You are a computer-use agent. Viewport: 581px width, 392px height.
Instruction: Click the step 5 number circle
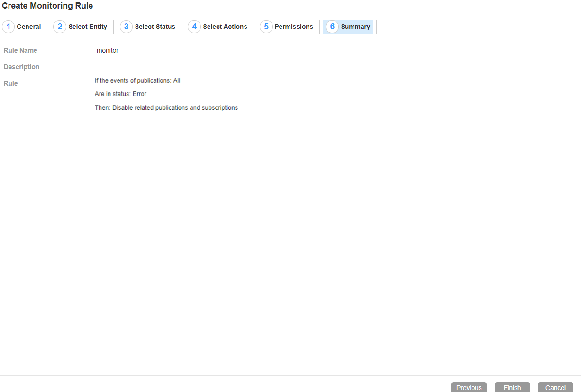tap(266, 27)
